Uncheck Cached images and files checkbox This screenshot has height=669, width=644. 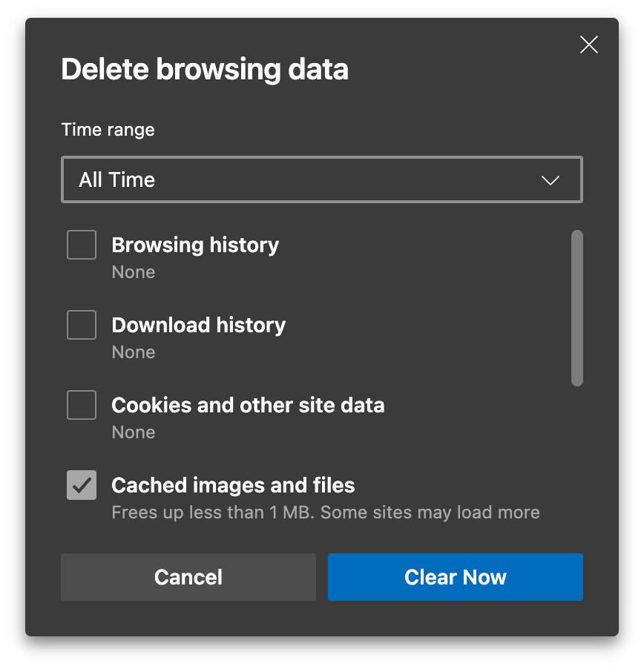coord(82,485)
